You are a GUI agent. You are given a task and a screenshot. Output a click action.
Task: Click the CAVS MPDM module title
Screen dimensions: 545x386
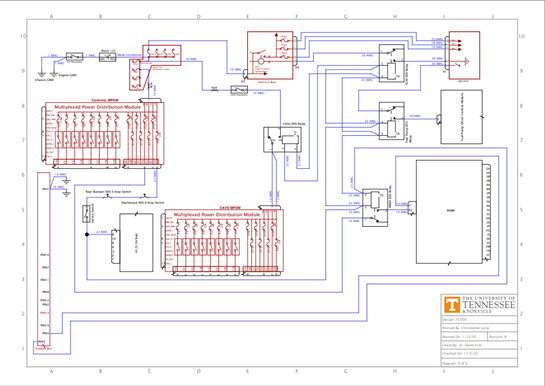pyautogui.click(x=228, y=208)
